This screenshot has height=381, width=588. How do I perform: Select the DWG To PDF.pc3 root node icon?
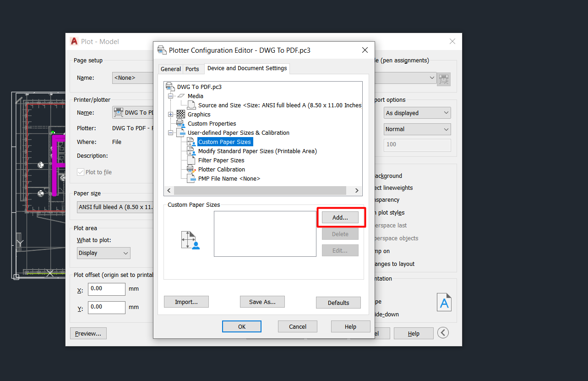(171, 87)
